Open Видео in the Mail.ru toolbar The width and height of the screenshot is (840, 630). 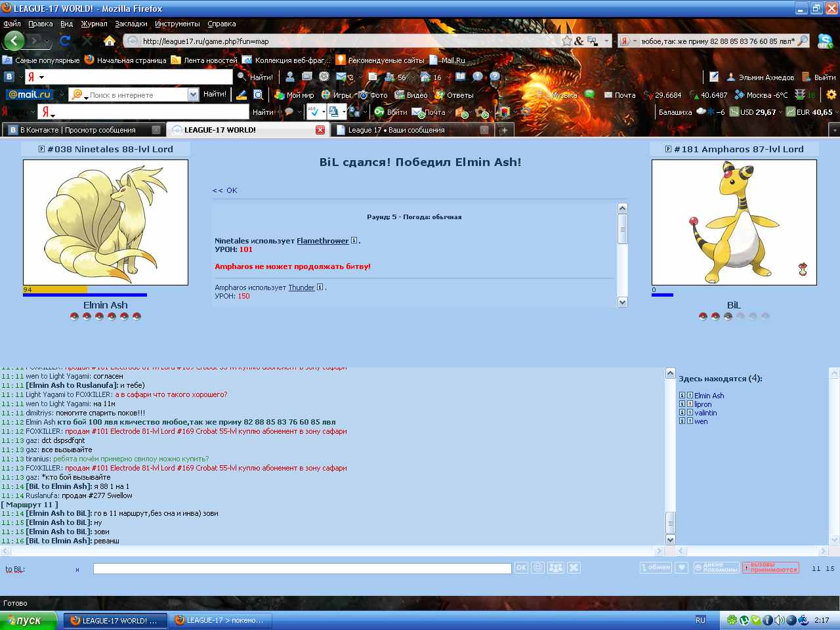pos(411,94)
